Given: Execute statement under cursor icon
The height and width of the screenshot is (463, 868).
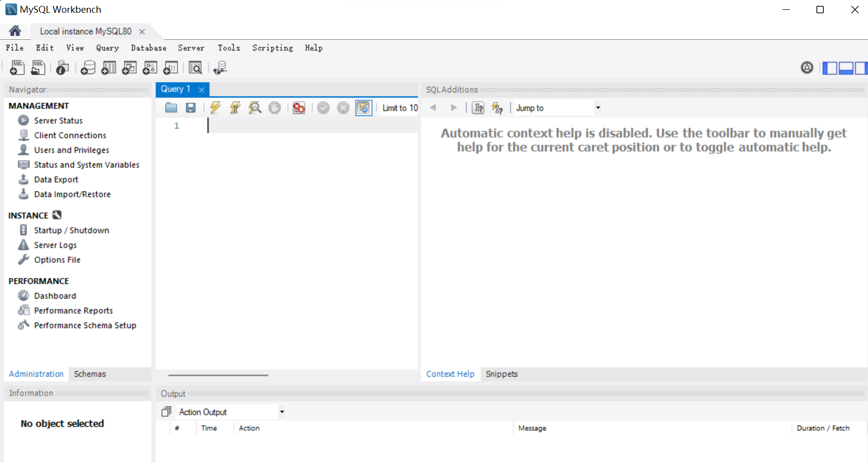Looking at the screenshot, I should coord(235,108).
